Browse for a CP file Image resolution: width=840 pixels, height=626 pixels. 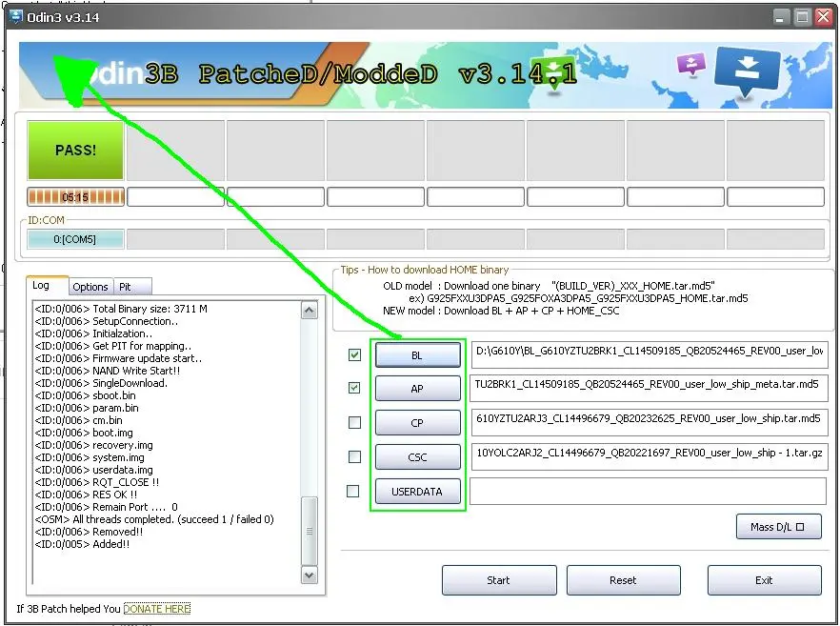[417, 423]
